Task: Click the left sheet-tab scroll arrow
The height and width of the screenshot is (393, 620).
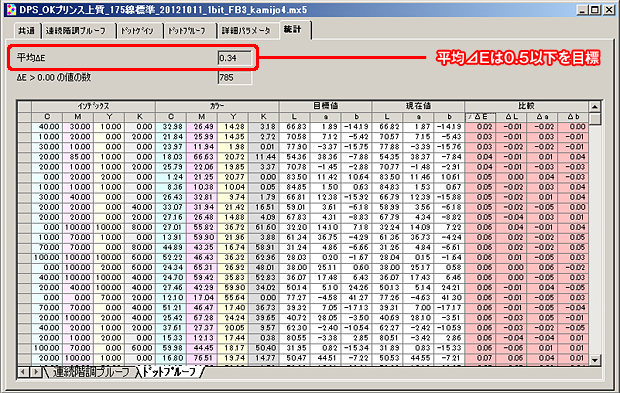Action: (24, 372)
